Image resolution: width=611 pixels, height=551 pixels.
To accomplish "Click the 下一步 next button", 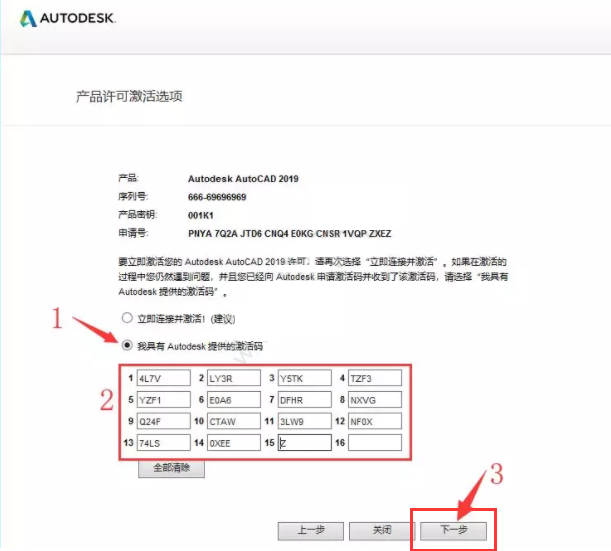I will [x=454, y=531].
